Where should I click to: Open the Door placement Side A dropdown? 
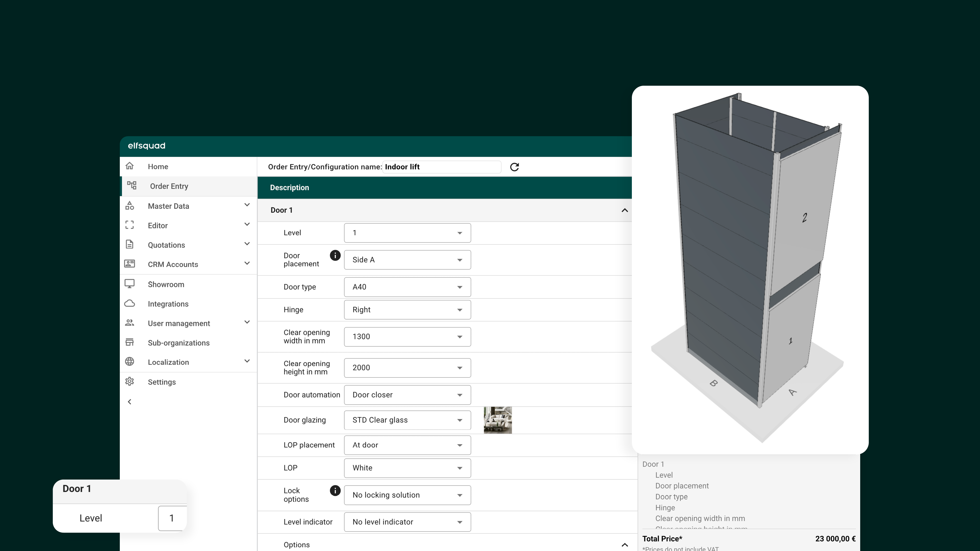pyautogui.click(x=407, y=260)
